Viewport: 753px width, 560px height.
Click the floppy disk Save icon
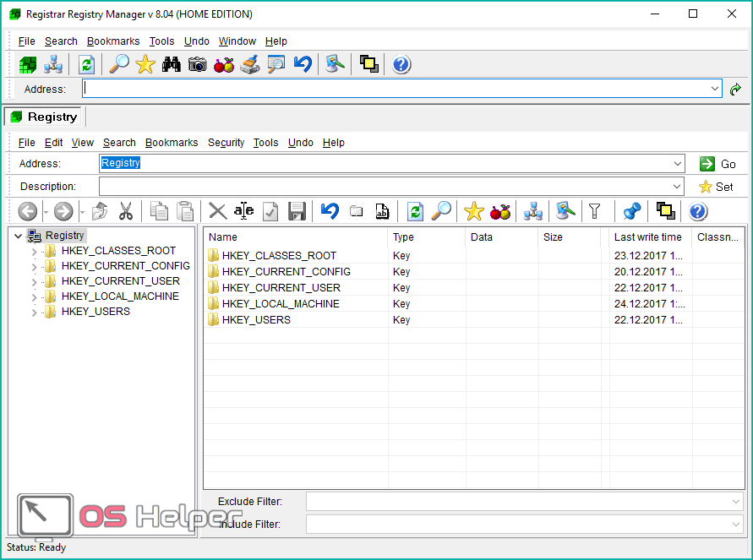tap(297, 211)
